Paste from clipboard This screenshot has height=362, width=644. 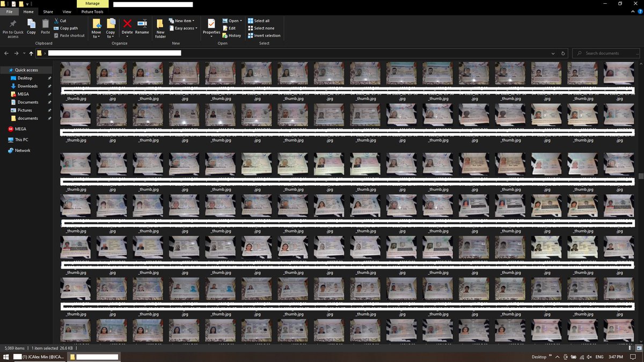tap(45, 27)
